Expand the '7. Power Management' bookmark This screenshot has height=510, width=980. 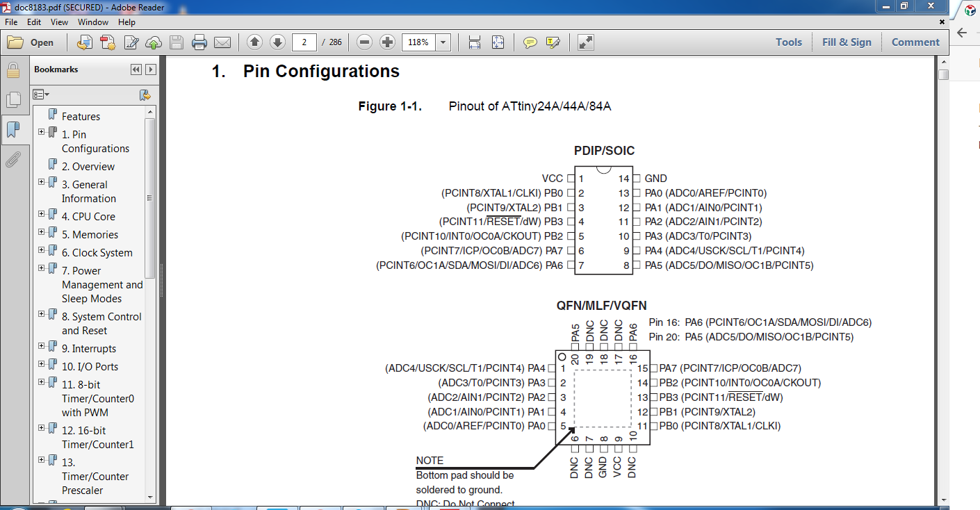pos(42,268)
